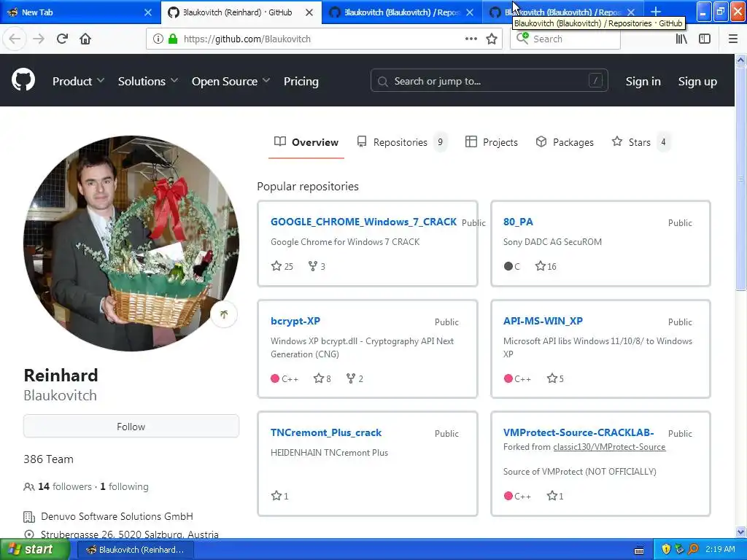The image size is (747, 560).
Task: Click star count icon on GOOGLE_CHROME_Windows_7_CRACK
Action: click(276, 265)
